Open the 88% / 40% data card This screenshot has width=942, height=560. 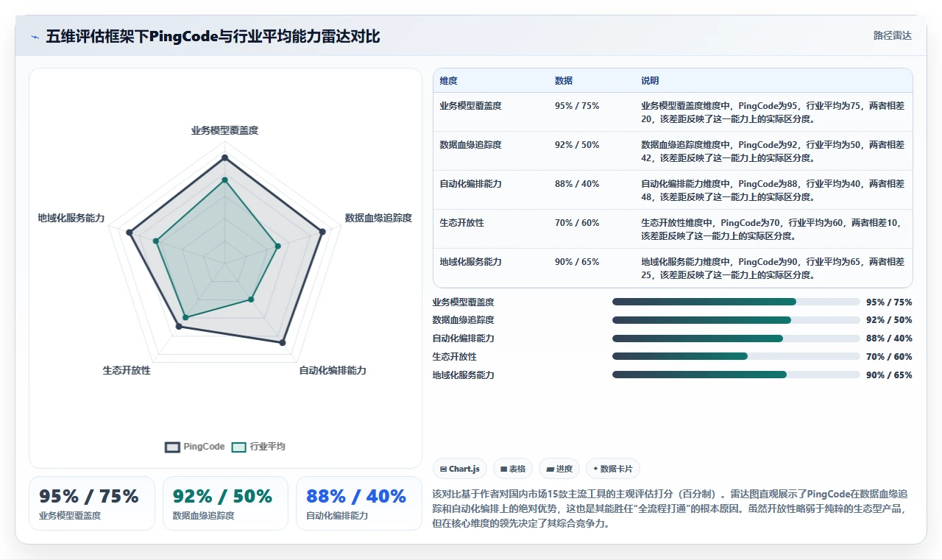point(358,503)
